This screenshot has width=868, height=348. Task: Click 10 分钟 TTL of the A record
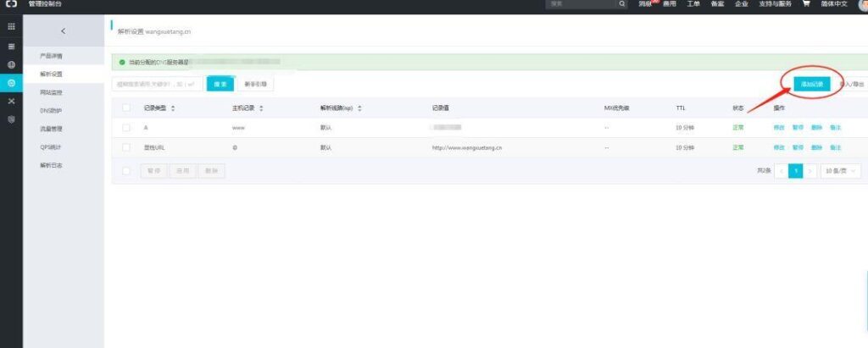click(685, 128)
